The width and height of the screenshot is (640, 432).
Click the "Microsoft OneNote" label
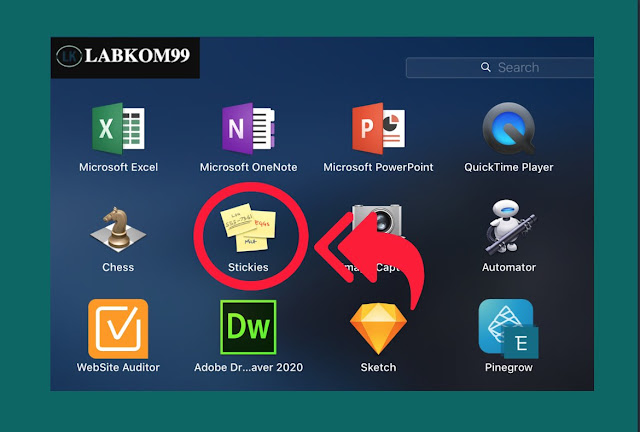[248, 167]
